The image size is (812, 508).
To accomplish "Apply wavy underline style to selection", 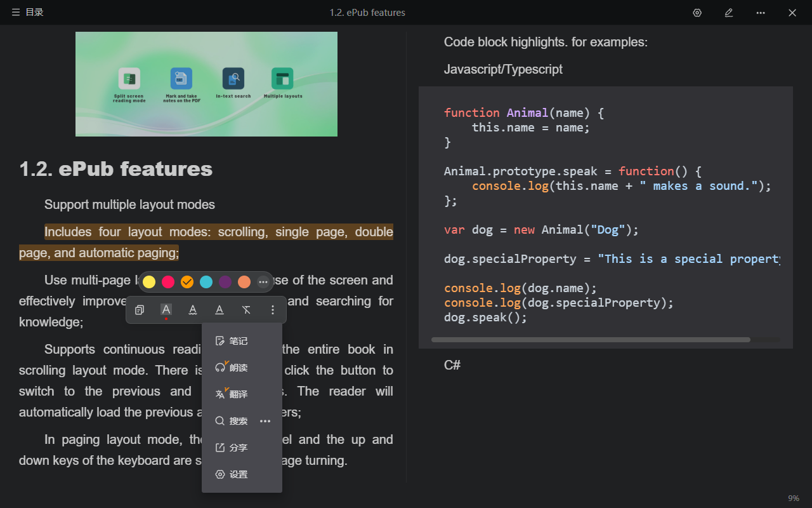I will [x=193, y=310].
